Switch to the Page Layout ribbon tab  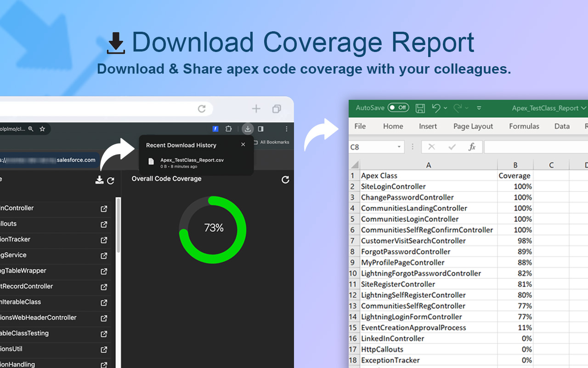coord(473,126)
